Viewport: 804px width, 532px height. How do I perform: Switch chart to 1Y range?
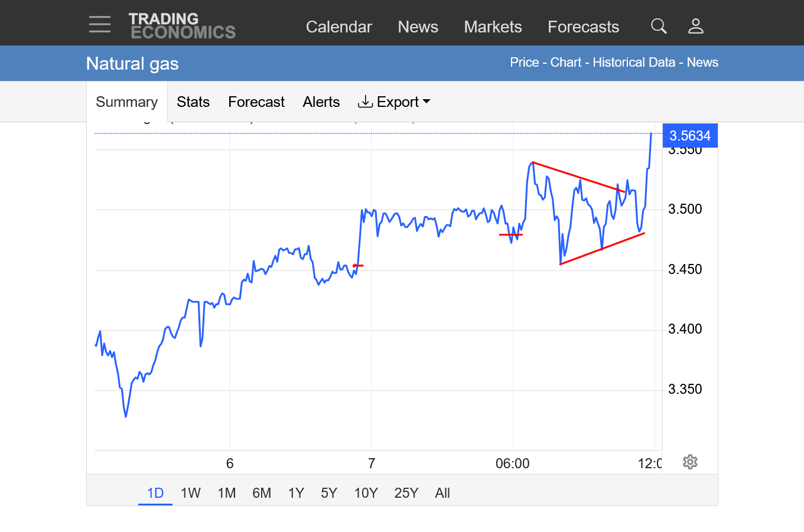pos(296,493)
